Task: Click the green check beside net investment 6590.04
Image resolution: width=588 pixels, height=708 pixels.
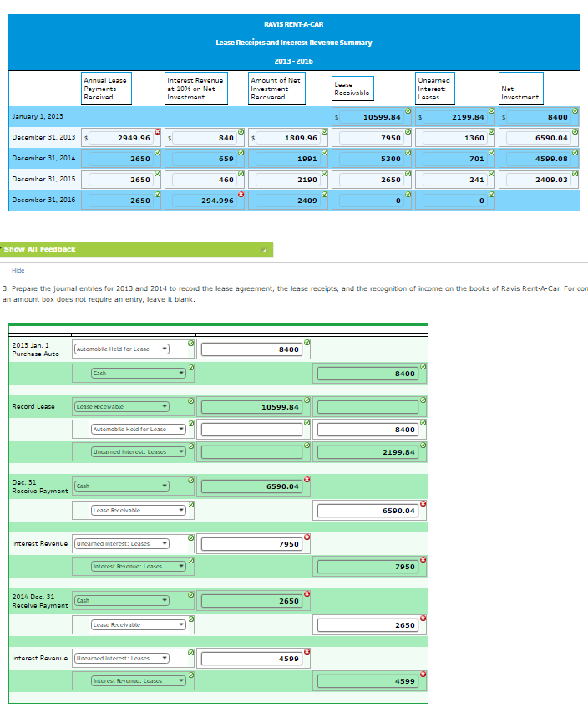Action: point(575,131)
